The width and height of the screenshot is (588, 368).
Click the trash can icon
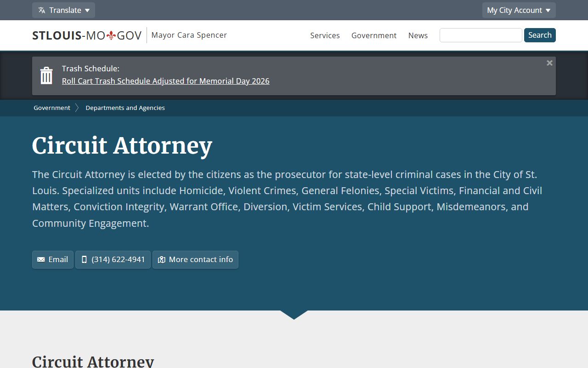tap(46, 75)
